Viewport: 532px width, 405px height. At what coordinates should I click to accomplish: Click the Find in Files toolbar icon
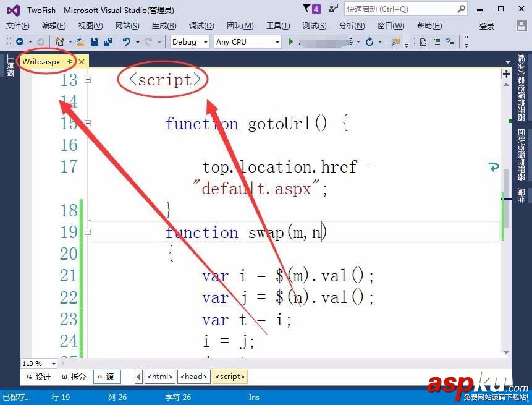point(394,42)
